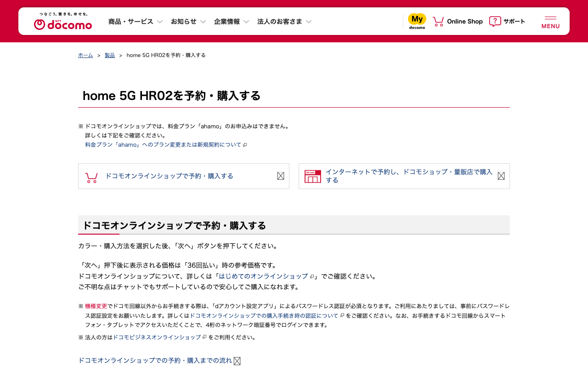Viewport: 588px width, 368px height.
Task: Click the note about 料金プラン「ahamo」のお申込み
Action: pos(184,126)
